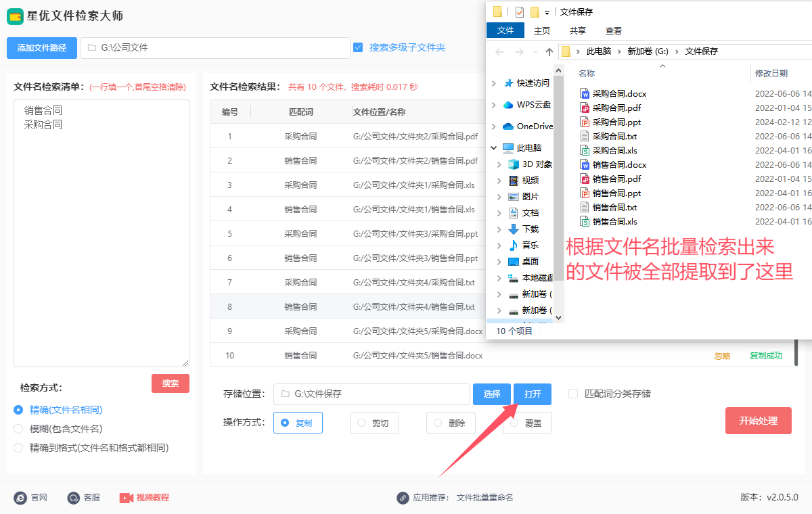812x514 pixels.
Task: Click the Explorer up-arrow navigation button
Action: tap(549, 51)
